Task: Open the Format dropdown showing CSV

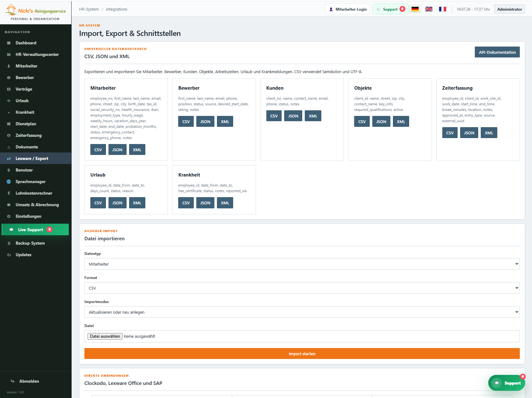Action: click(302, 288)
